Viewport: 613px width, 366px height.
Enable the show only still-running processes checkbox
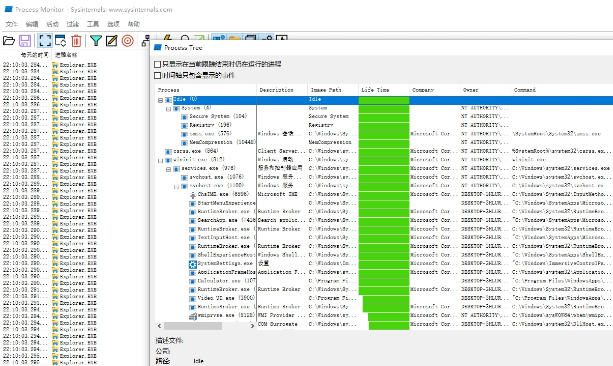pos(158,64)
